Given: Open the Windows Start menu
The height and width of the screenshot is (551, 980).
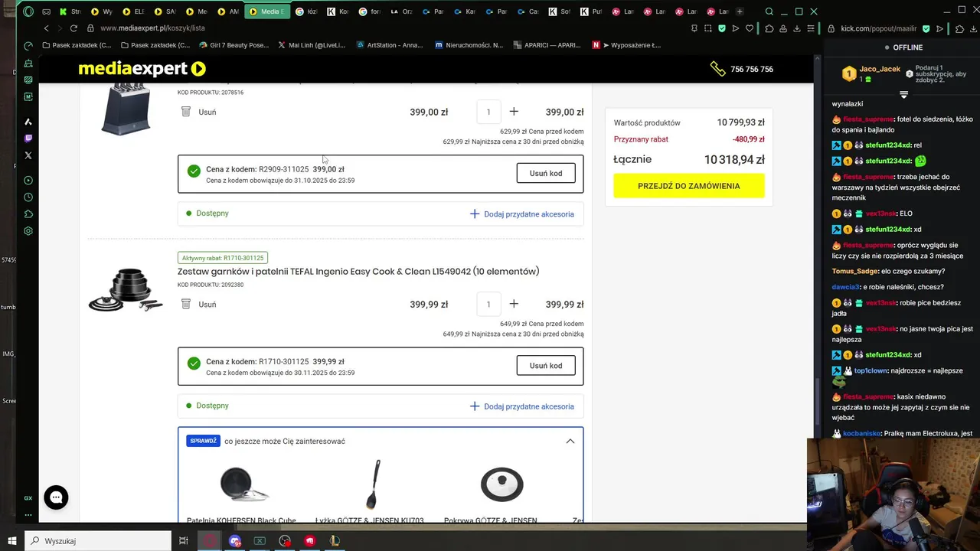Looking at the screenshot, I should tap(12, 541).
